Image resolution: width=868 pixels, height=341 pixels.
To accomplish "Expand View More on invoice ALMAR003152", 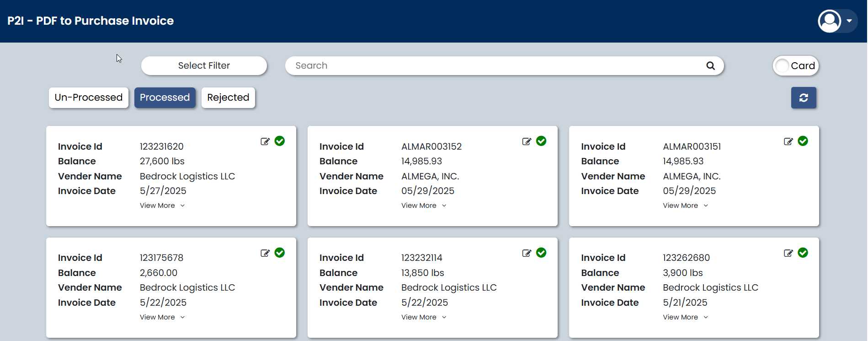I will click(x=423, y=206).
